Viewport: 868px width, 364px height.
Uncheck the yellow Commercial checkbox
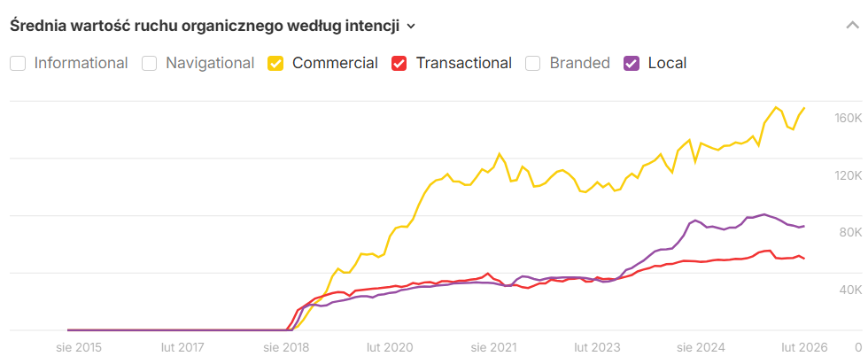[275, 63]
